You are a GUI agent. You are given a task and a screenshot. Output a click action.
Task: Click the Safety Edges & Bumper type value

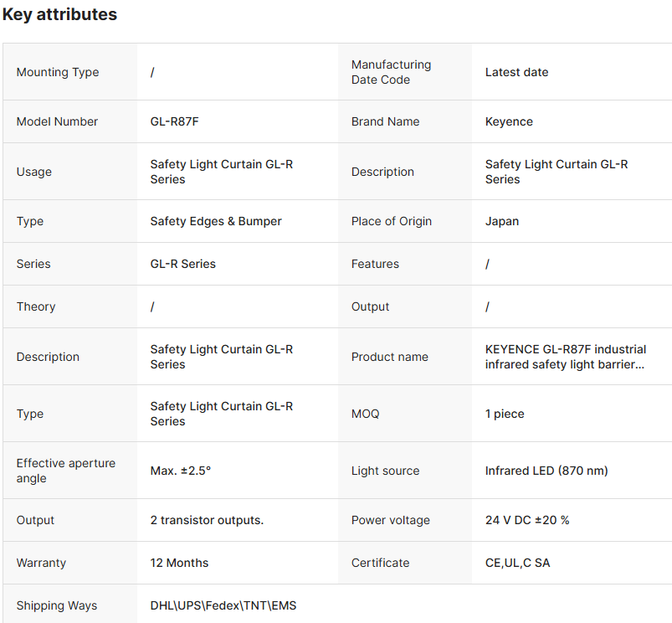pos(216,221)
